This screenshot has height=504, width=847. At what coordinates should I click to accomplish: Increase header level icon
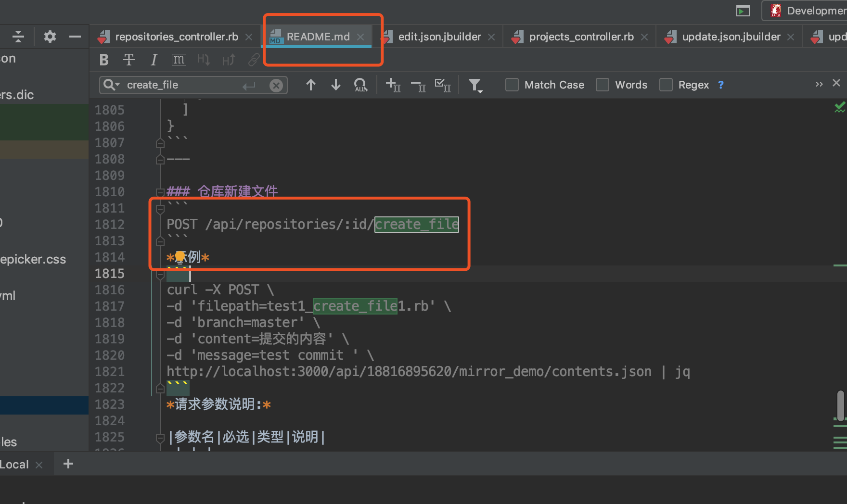tap(229, 60)
